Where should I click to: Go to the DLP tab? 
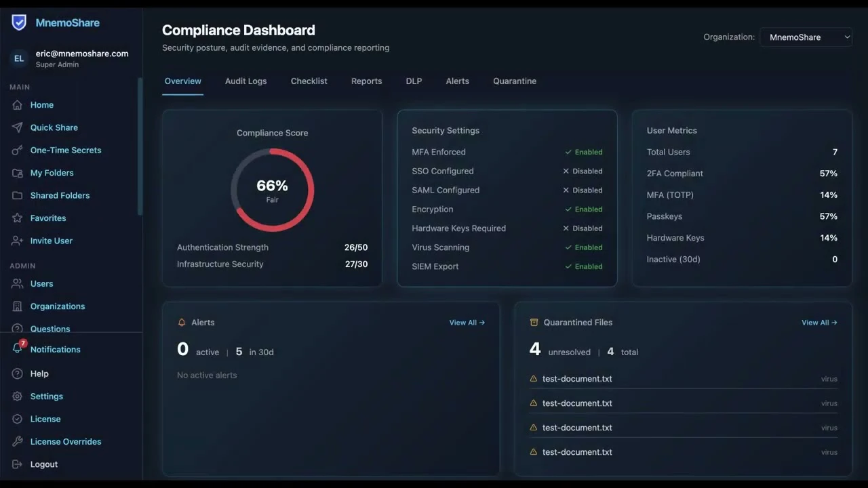(414, 81)
